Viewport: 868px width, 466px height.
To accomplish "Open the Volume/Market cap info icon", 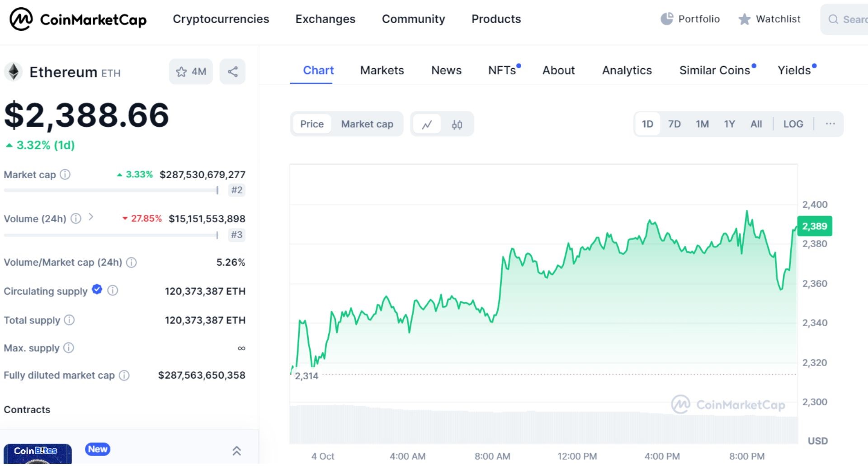I will tap(132, 262).
